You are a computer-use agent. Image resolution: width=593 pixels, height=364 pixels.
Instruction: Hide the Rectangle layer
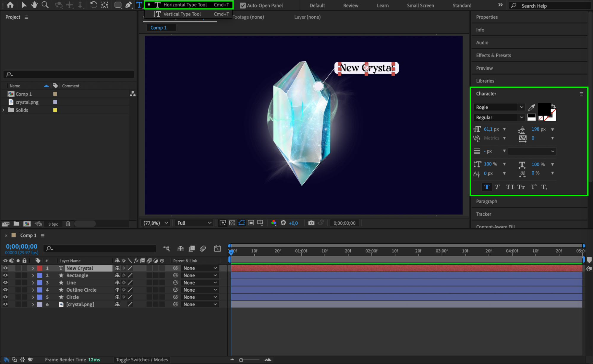coord(5,275)
